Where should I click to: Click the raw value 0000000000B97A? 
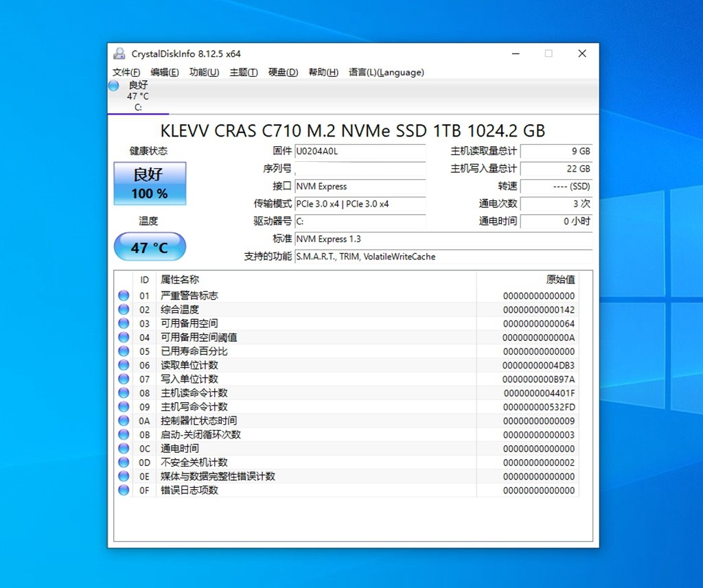coord(538,379)
